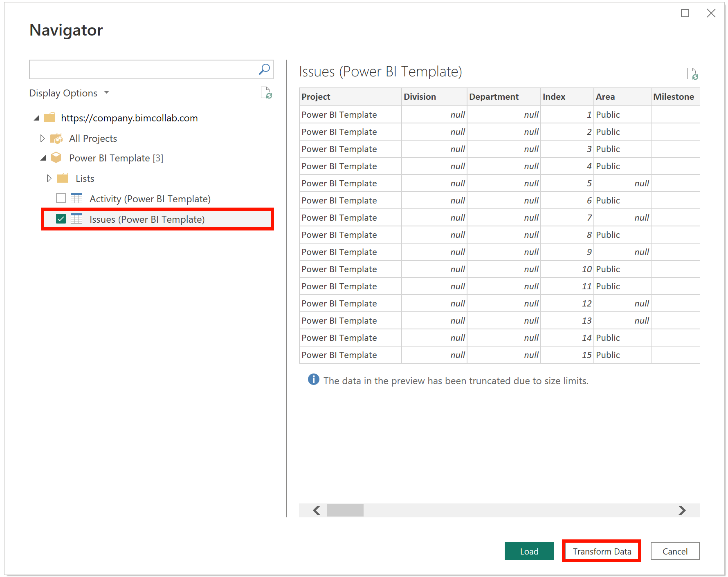Screen dimensions: 728x577
Task: Click the Issues (Power BI Template) preview title
Action: [380, 72]
